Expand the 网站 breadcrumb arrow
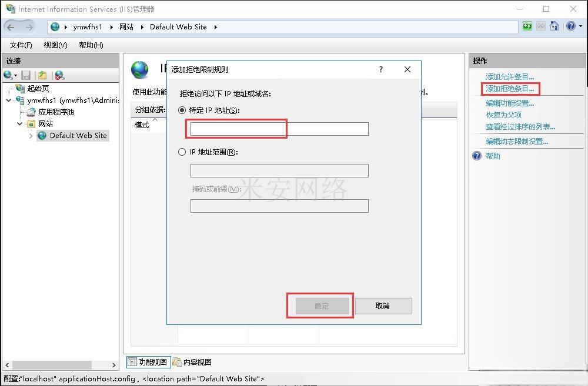588x386 pixels. click(142, 27)
